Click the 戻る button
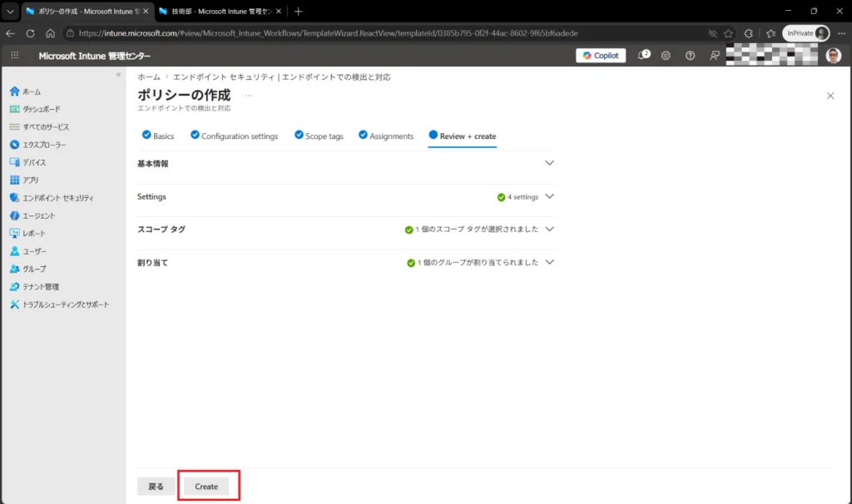Image resolution: width=852 pixels, height=504 pixels. (x=156, y=487)
